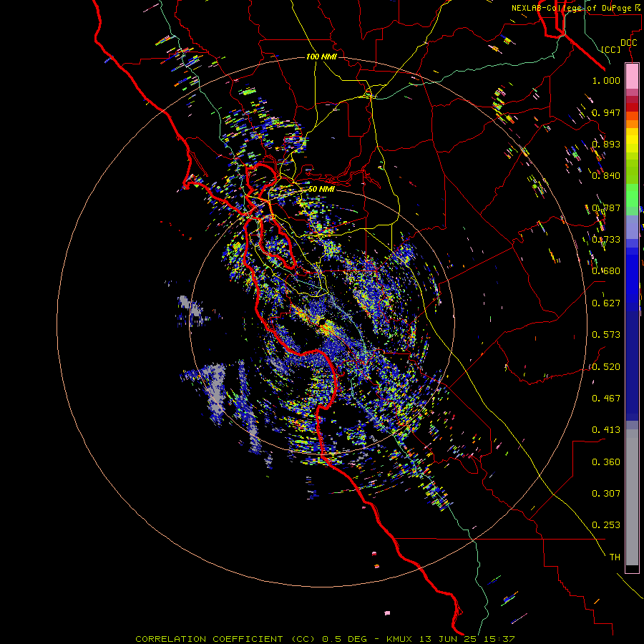This screenshot has width=644, height=644.
Task: Click the 0.467 scale value
Action: (x=606, y=399)
